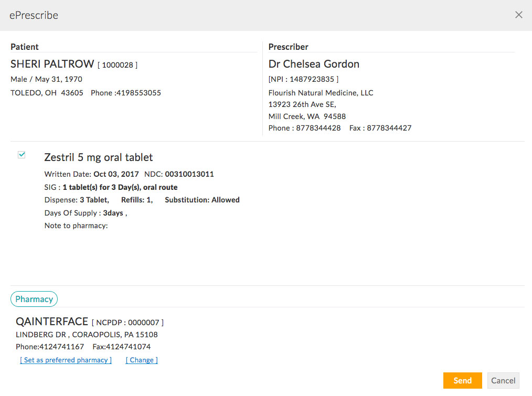Close the ePrescribe dialog
The width and height of the screenshot is (532, 396).
(x=519, y=15)
